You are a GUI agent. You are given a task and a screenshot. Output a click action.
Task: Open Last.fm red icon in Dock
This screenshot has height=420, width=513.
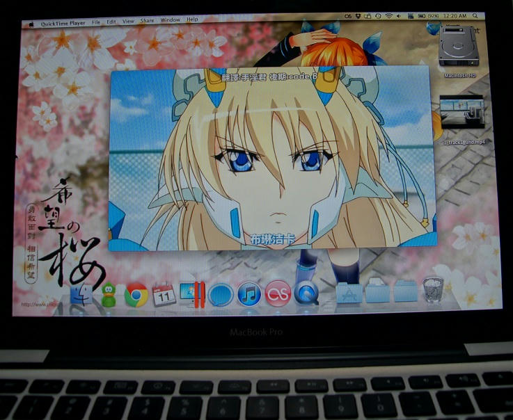tap(278, 293)
